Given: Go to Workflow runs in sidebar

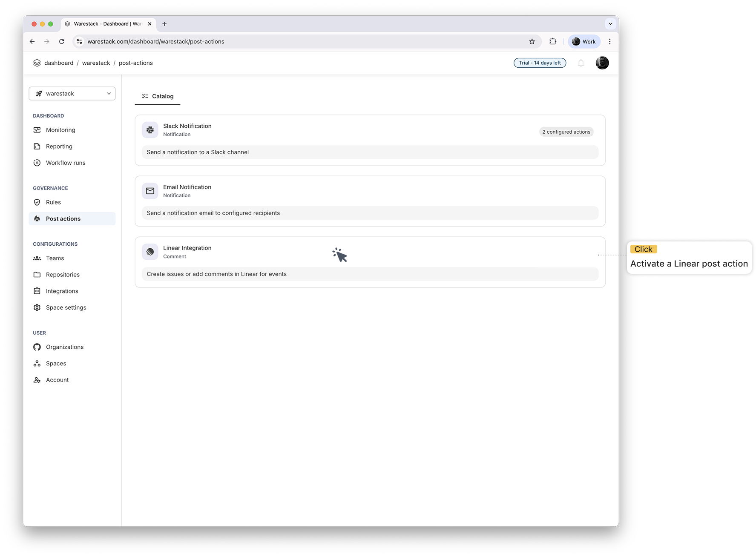Looking at the screenshot, I should pyautogui.click(x=66, y=163).
